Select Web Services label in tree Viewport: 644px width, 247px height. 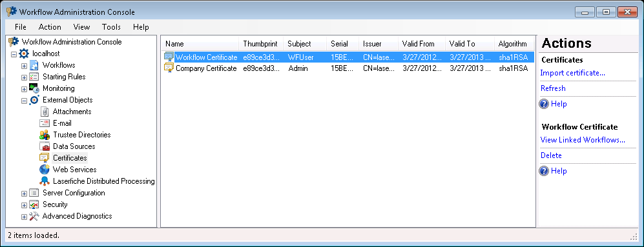[x=75, y=170]
